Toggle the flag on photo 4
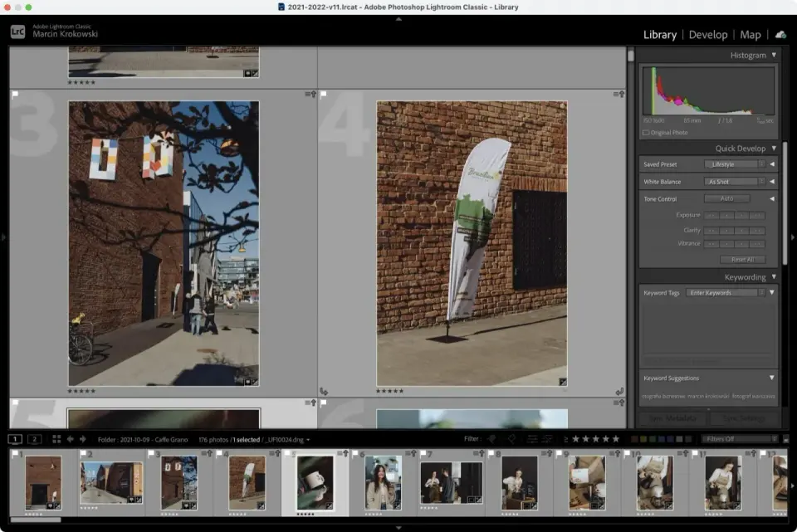Screen dimensions: 797x532 click(x=323, y=94)
